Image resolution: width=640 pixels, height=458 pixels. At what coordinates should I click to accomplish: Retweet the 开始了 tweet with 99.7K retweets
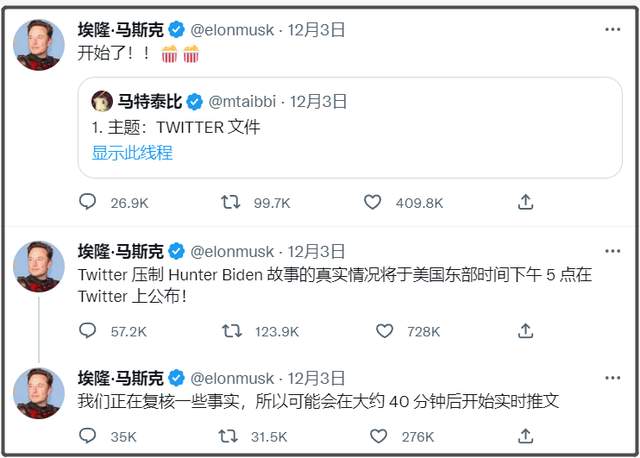click(230, 202)
